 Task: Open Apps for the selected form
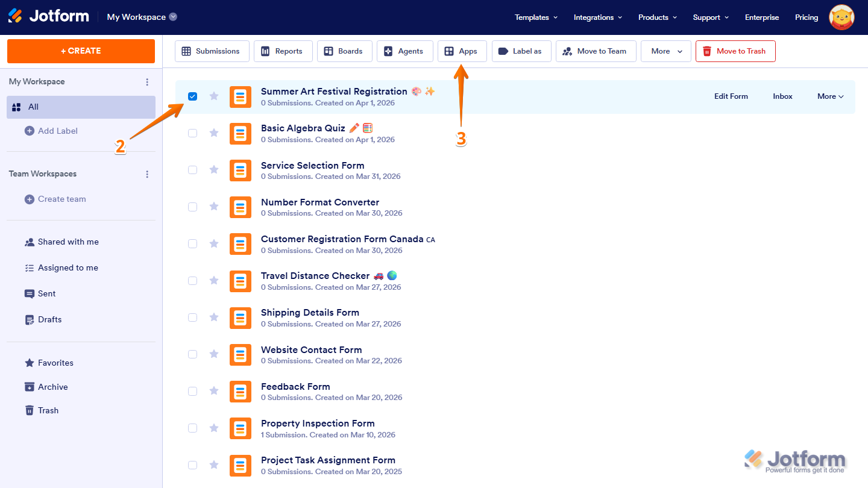[x=462, y=51]
